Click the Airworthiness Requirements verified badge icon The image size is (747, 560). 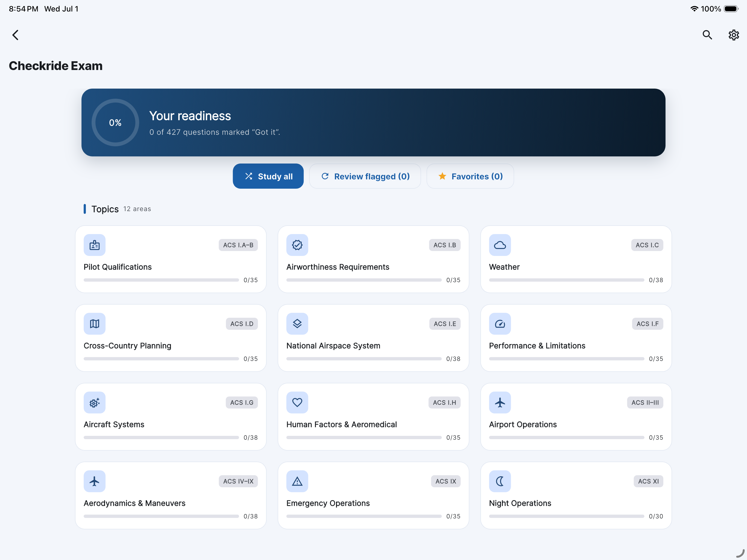[297, 245]
